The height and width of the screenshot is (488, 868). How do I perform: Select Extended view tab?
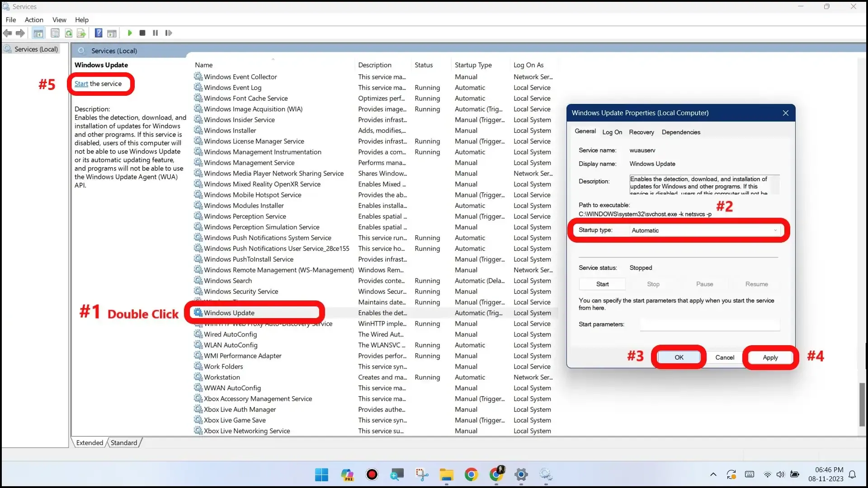point(90,442)
